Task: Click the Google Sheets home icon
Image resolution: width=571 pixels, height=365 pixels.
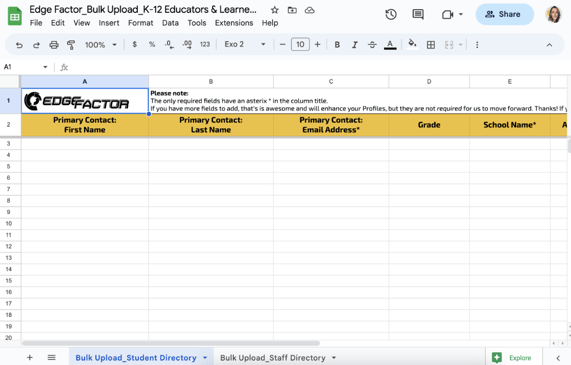Action: (x=15, y=16)
